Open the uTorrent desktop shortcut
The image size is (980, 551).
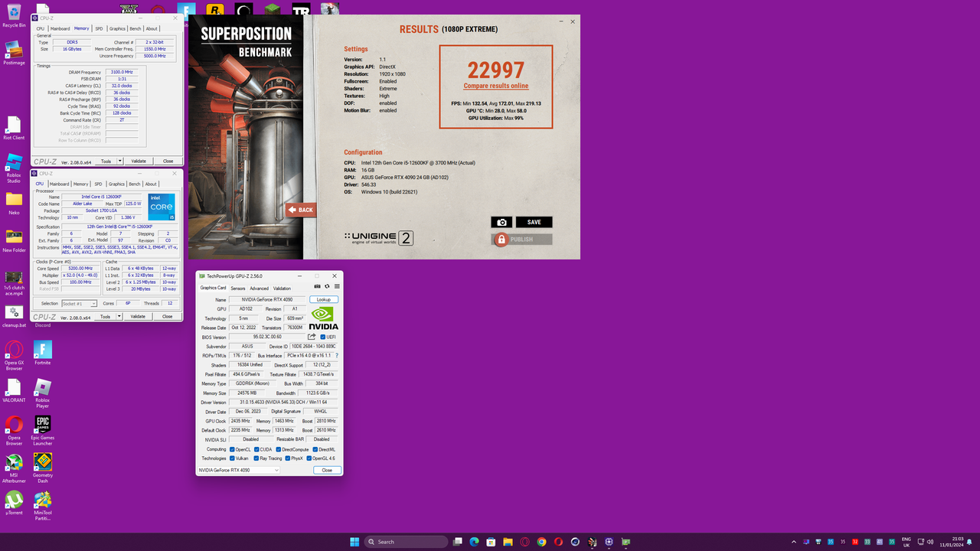pos(14,503)
